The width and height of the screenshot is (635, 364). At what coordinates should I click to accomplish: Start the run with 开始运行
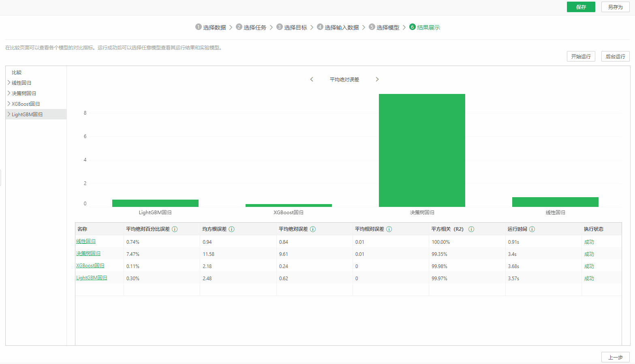tap(581, 56)
